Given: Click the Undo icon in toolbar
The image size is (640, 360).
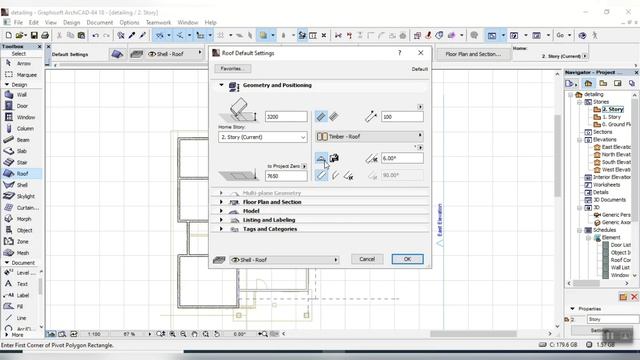Looking at the screenshot, I should 96,36.
